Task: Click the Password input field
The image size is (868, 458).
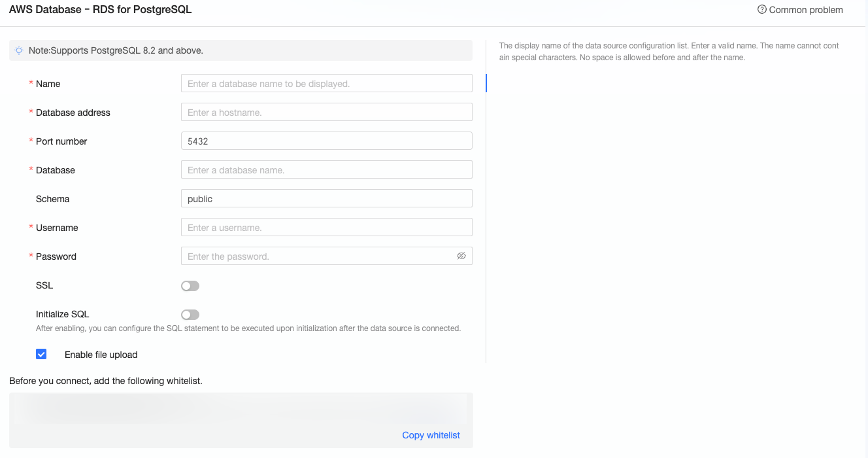Action: (327, 256)
